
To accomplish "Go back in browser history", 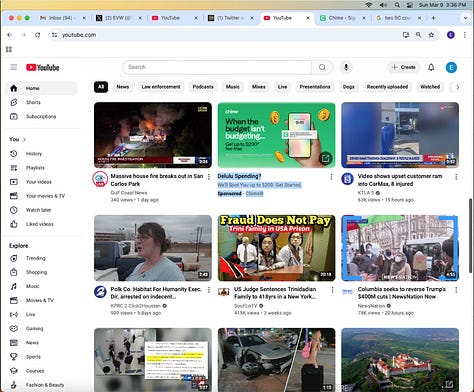I will [x=10, y=35].
